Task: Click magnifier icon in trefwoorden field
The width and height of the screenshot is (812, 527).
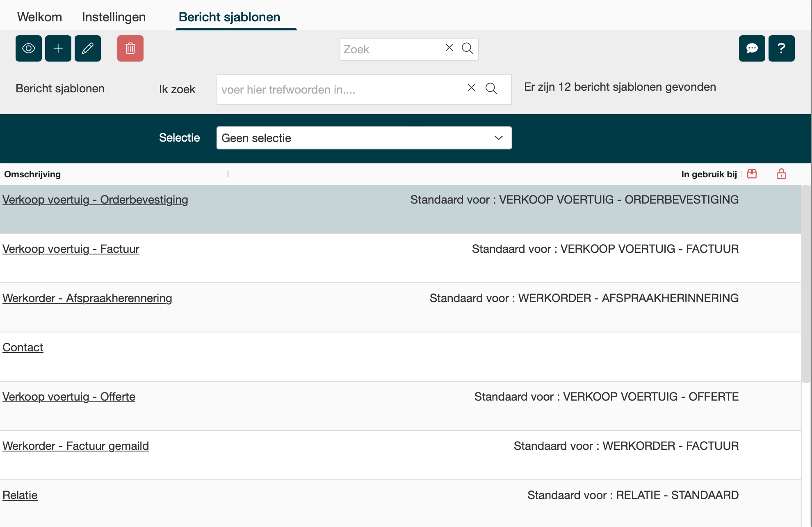Action: click(491, 89)
